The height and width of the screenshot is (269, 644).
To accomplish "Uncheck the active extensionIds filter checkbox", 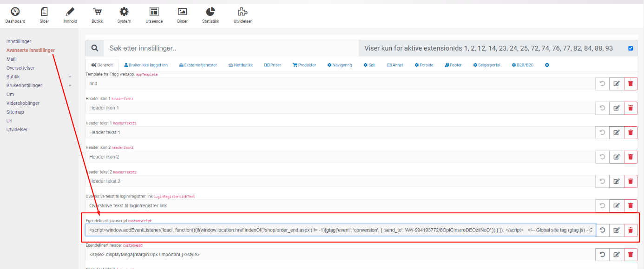I will click(631, 48).
